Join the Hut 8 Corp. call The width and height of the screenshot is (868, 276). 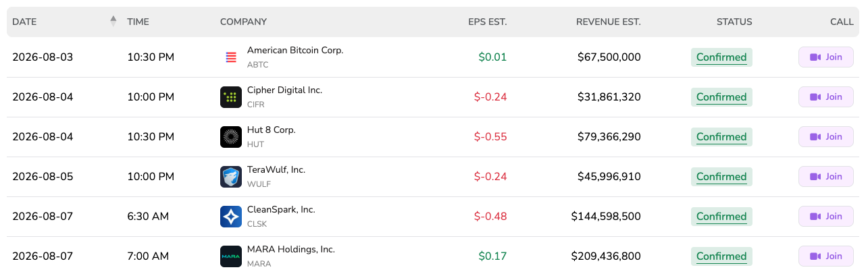pyautogui.click(x=826, y=137)
